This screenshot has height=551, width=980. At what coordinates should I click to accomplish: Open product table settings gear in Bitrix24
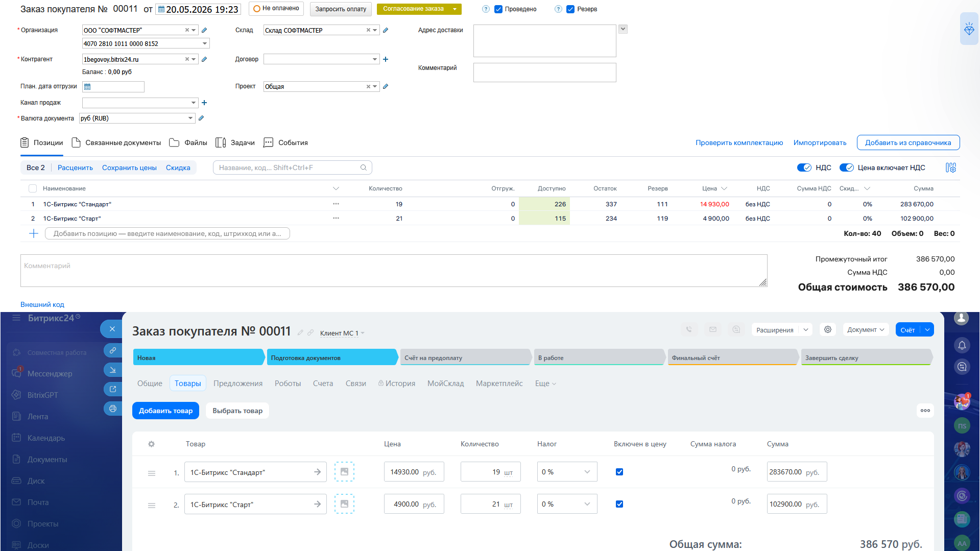tap(151, 444)
